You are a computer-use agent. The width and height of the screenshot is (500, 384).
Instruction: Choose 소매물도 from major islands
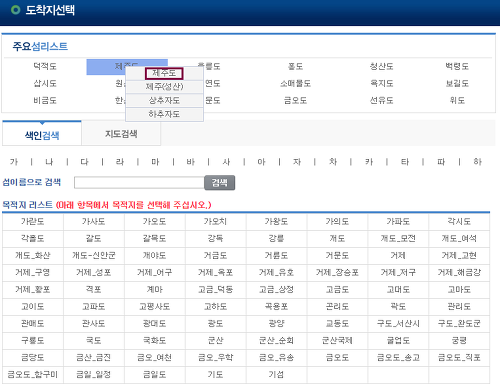(x=295, y=83)
